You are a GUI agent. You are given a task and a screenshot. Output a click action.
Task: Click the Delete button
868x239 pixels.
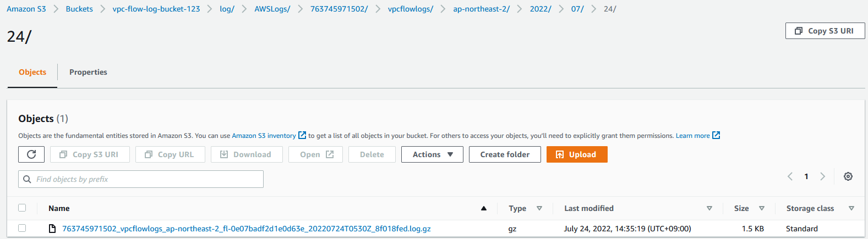pos(372,154)
